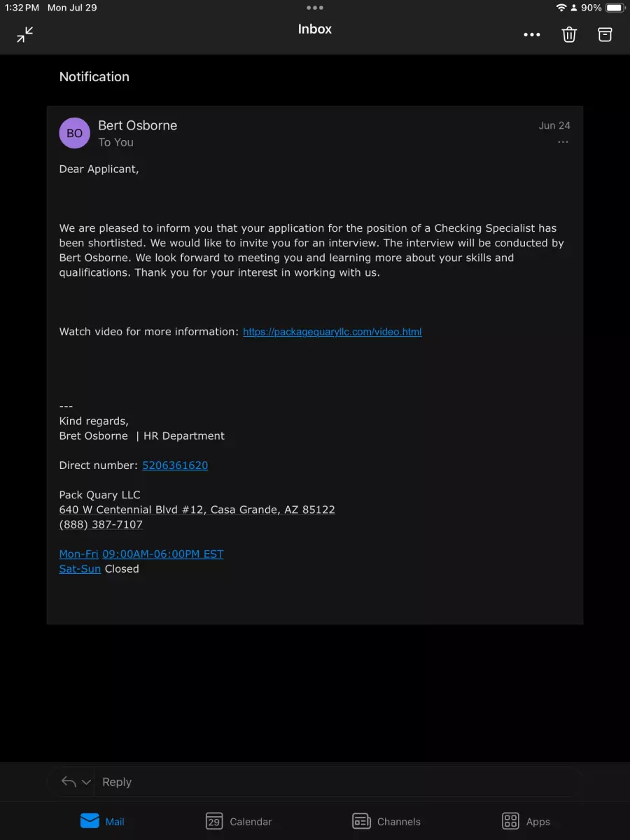Tap the BO sender avatar

[74, 133]
